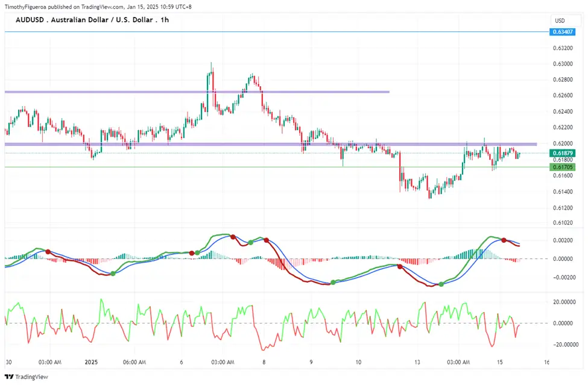Click the date label 10 on time axis
This screenshot has height=385, width=588.
[x=358, y=362]
